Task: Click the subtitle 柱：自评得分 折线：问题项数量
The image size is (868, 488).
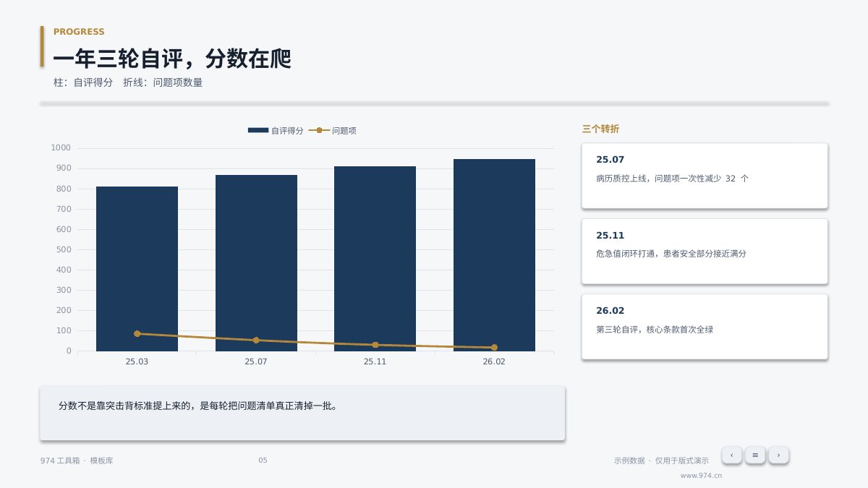Action: [x=128, y=83]
